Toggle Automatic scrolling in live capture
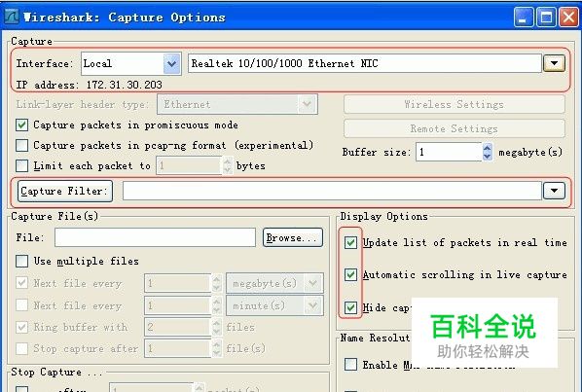 [350, 275]
